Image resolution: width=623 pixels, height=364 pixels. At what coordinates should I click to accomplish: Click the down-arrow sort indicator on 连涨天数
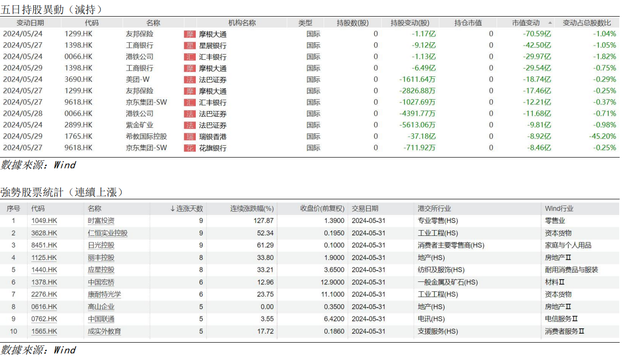(173, 208)
